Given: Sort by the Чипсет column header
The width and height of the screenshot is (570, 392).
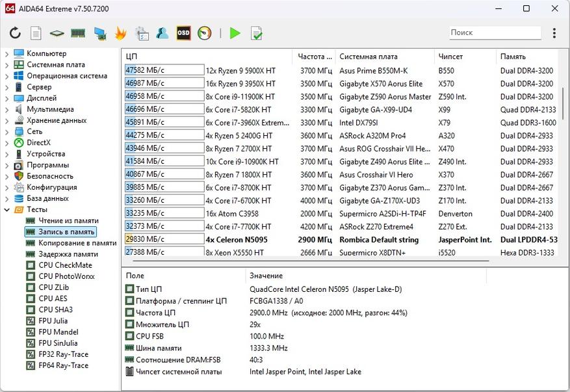Looking at the screenshot, I should point(465,57).
